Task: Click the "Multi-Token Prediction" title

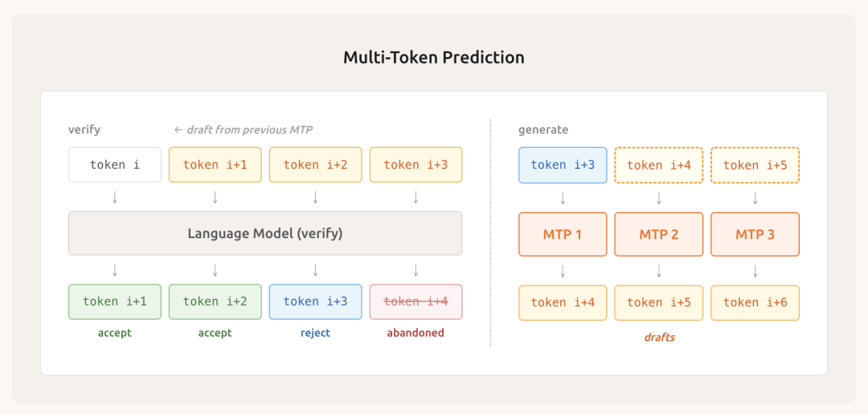Action: 434,58
